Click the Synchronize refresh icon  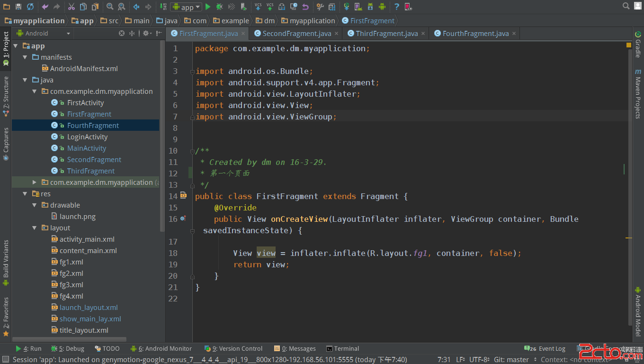pos(30,7)
